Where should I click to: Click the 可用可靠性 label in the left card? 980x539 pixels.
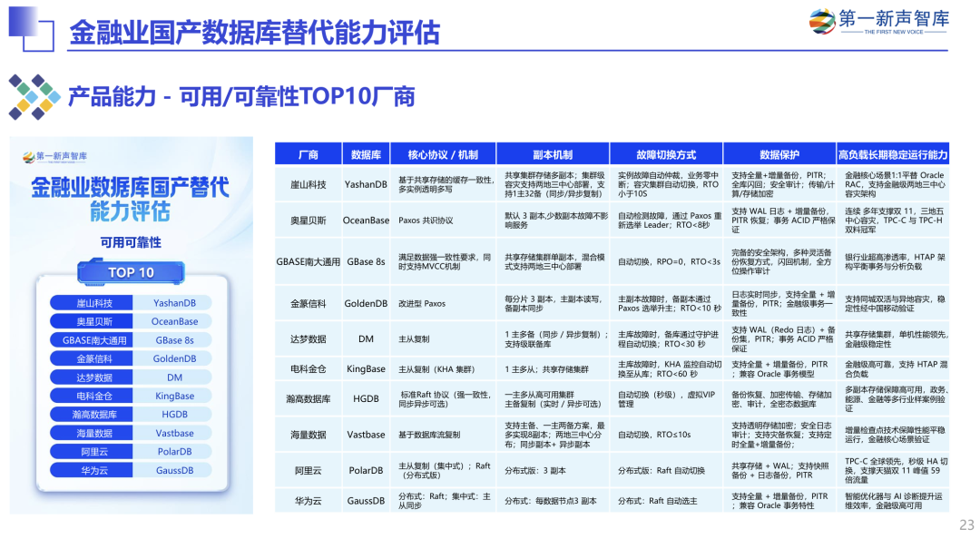pyautogui.click(x=131, y=242)
